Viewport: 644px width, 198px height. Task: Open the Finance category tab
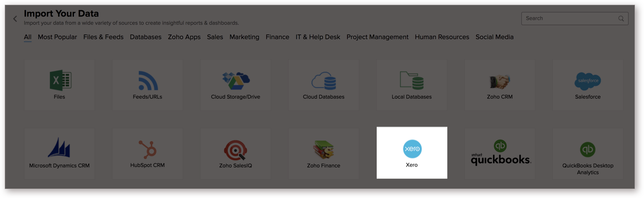(278, 37)
